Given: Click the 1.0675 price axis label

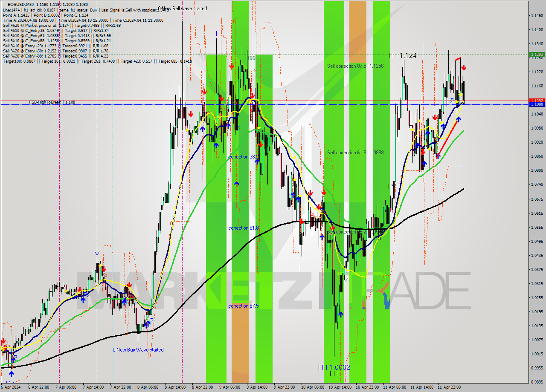Looking at the screenshot, I should pos(537,199).
